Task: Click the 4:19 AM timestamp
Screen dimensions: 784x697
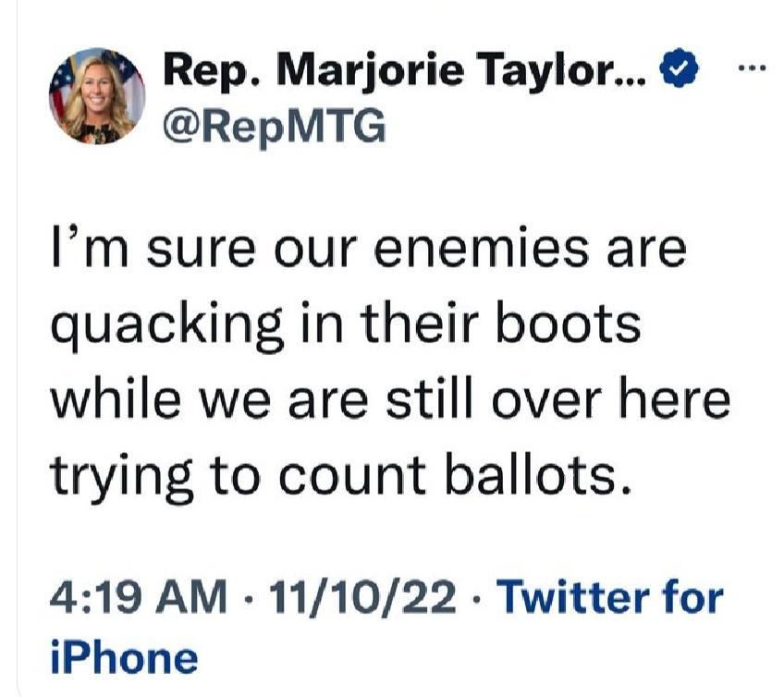Action: 137,598
